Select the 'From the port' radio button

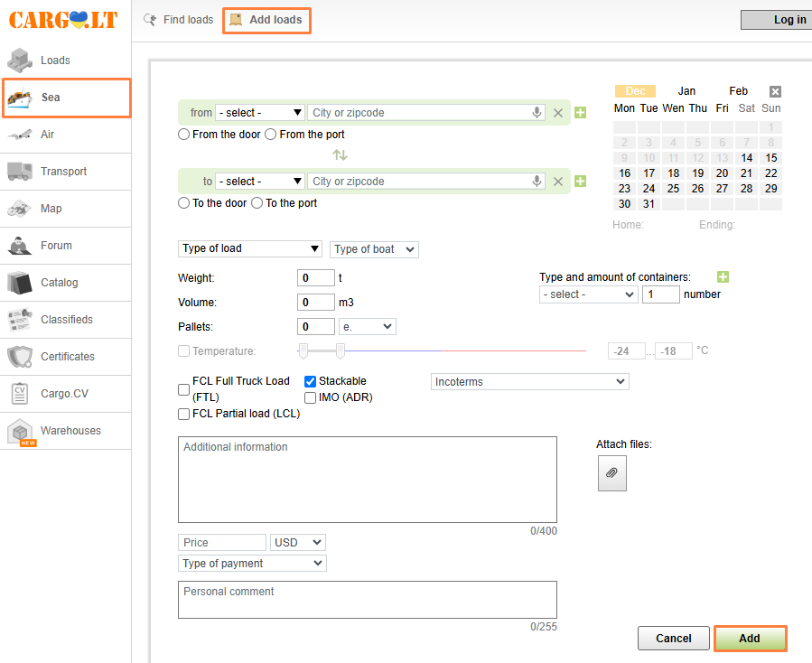coord(270,135)
